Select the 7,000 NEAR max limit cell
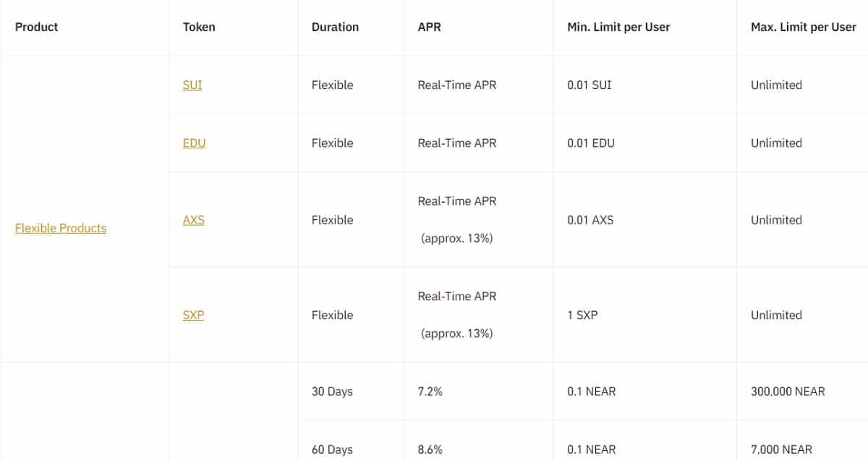This screenshot has height=461, width=868. [x=781, y=449]
